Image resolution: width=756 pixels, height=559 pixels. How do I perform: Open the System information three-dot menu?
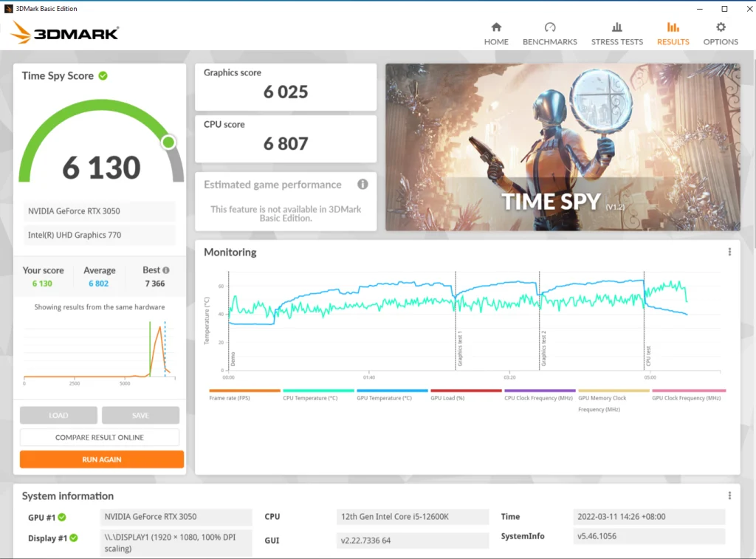[729, 495]
